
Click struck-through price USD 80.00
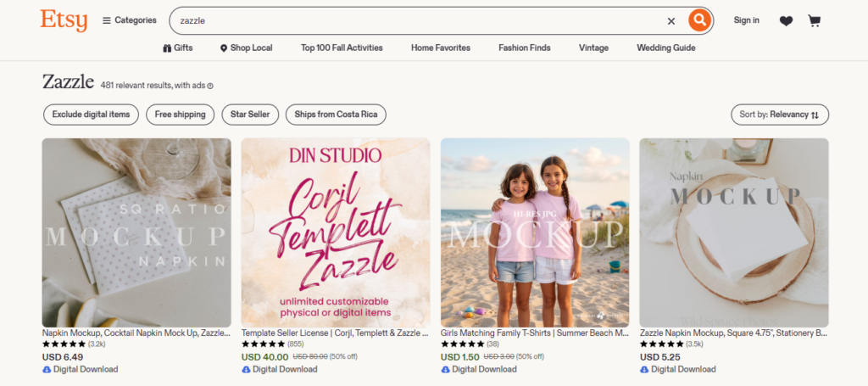(310, 357)
